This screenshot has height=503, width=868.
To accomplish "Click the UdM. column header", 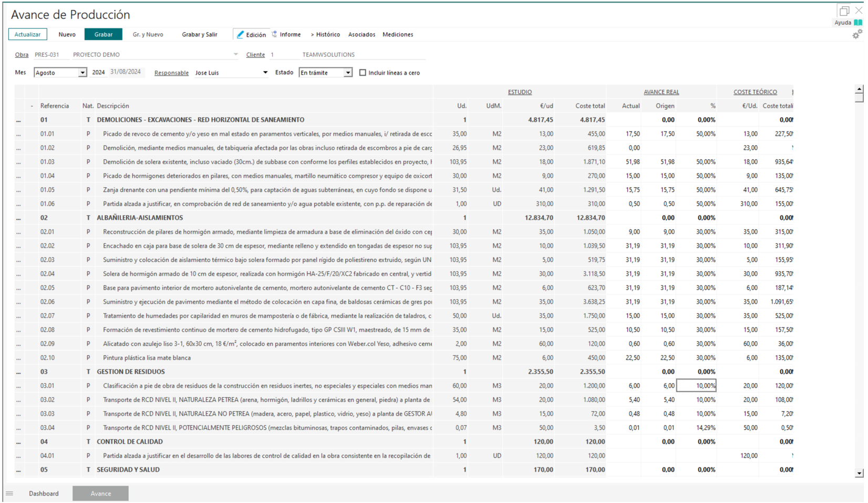I will 493,106.
